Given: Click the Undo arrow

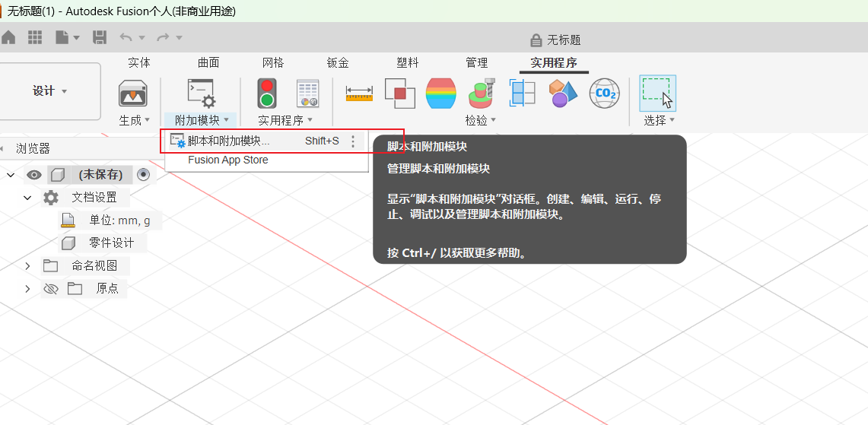Looking at the screenshot, I should [126, 37].
